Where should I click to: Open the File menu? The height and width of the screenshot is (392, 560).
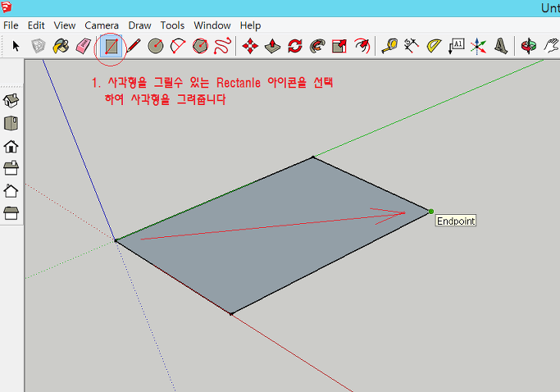(x=11, y=25)
